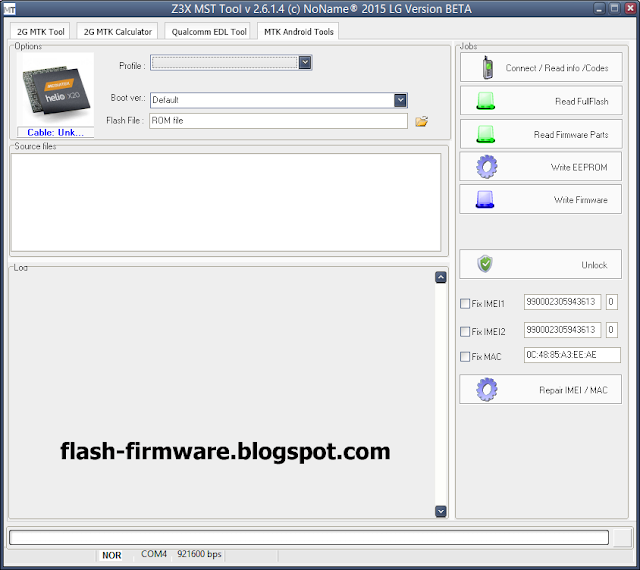
Task: Switch to the 2G MTK Calculator tab
Action: (118, 31)
